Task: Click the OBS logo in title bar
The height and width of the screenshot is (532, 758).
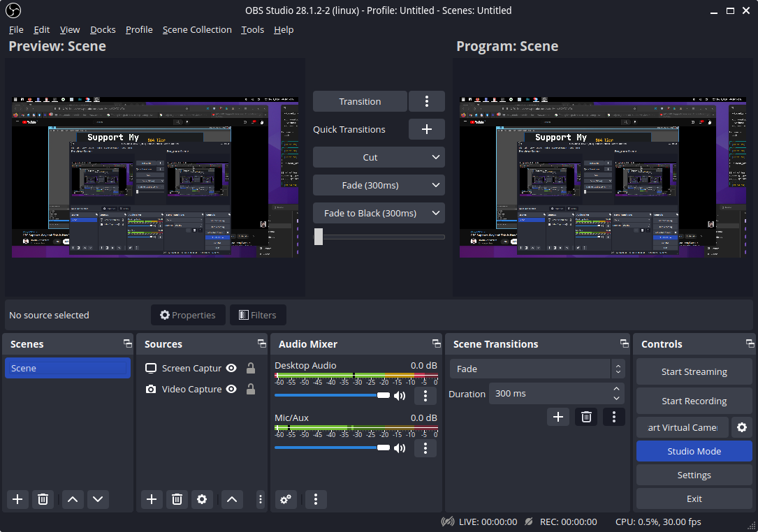Action: tap(13, 10)
